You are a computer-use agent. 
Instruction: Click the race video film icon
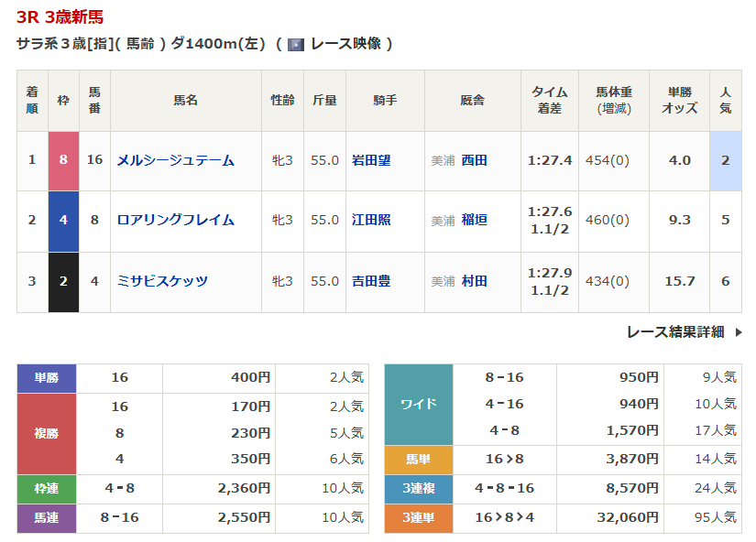coord(295,44)
